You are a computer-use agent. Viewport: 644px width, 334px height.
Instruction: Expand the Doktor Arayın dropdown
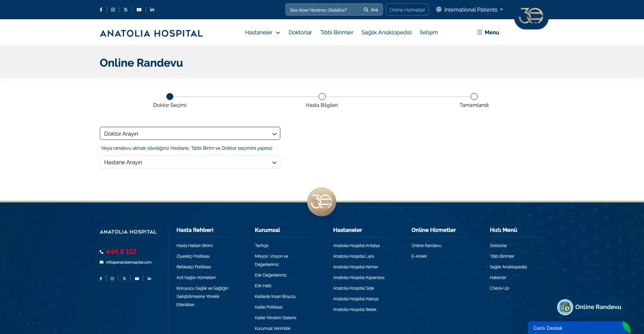point(190,133)
